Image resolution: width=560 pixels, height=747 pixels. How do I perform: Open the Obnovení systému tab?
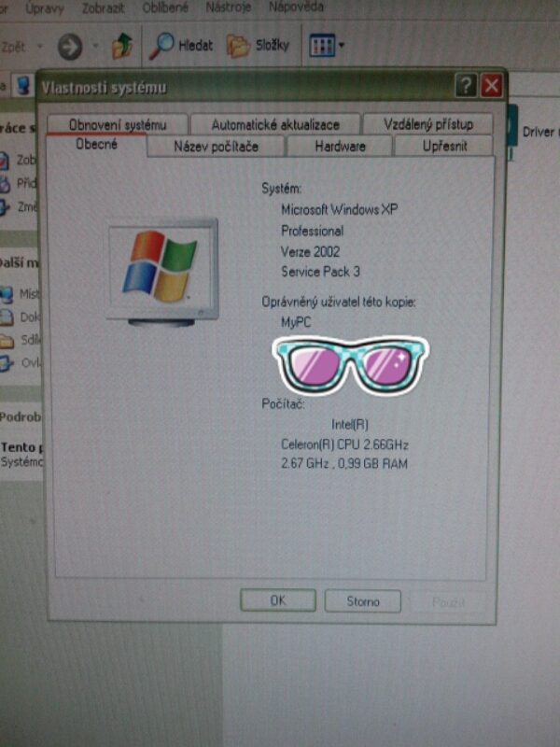coord(118,125)
